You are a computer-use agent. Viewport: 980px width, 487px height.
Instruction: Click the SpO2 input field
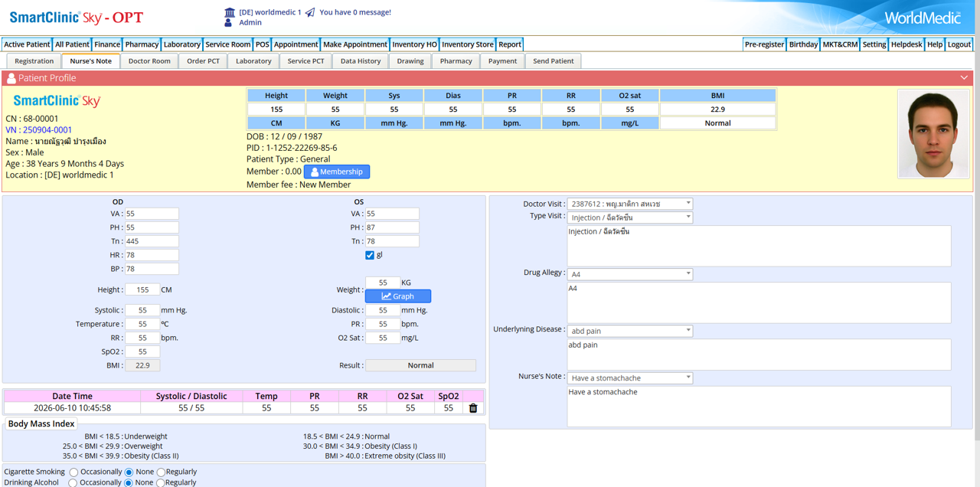tap(142, 351)
